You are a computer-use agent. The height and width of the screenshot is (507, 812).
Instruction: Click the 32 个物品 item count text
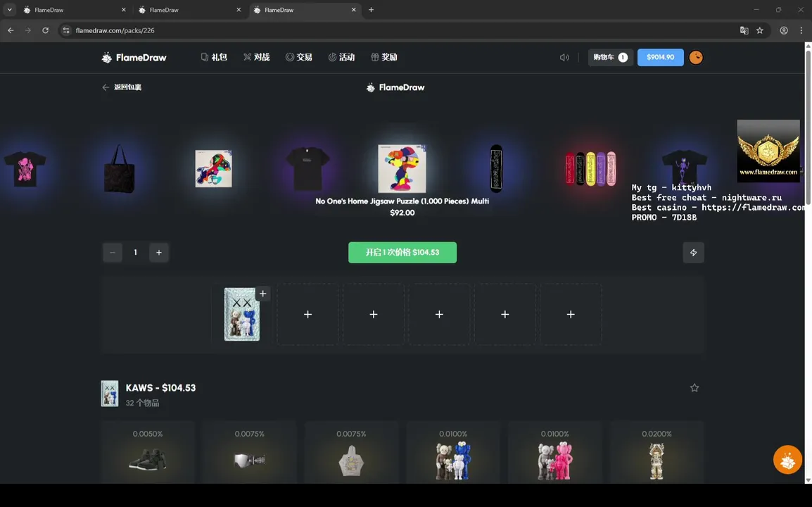point(142,403)
